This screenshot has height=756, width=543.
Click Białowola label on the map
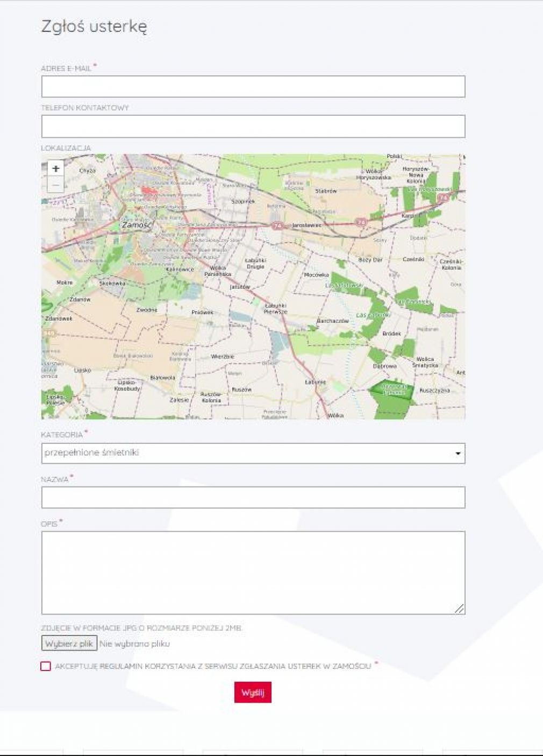pyautogui.click(x=163, y=378)
